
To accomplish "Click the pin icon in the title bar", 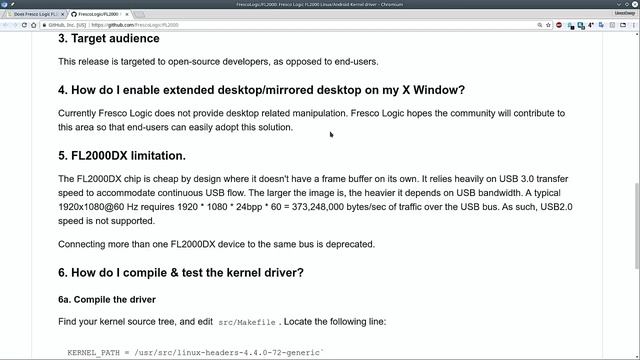I will pos(13,4).
